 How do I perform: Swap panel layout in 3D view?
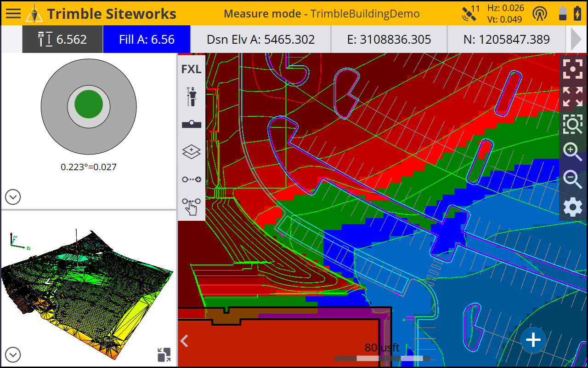(164, 355)
